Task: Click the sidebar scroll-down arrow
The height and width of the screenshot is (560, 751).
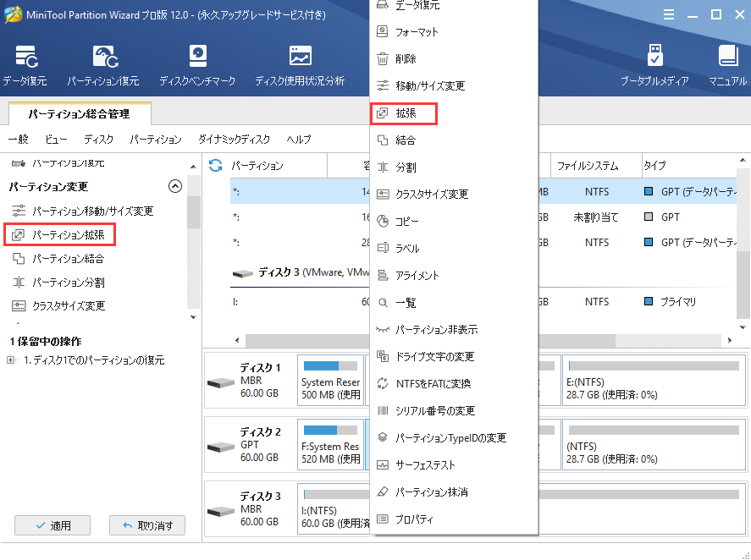Action: (x=192, y=316)
